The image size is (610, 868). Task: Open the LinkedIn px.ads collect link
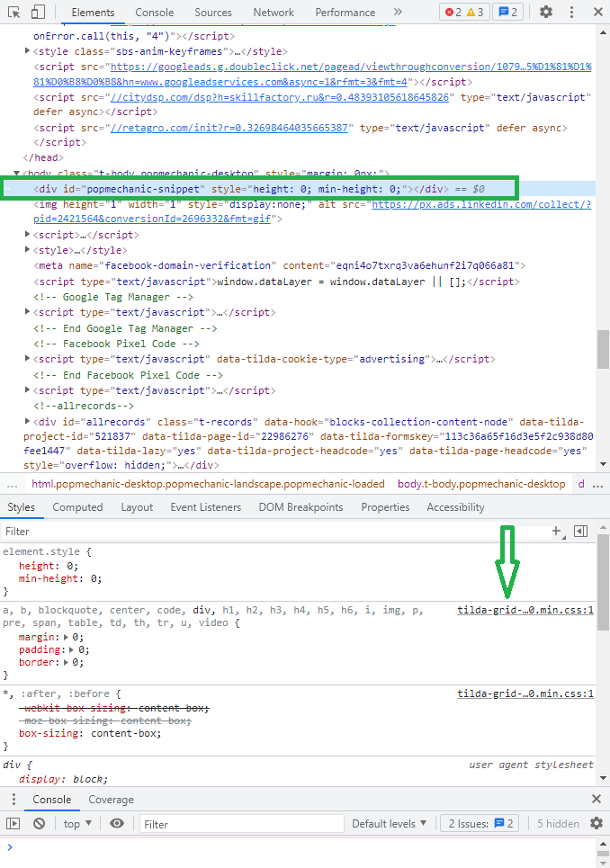coord(312,211)
